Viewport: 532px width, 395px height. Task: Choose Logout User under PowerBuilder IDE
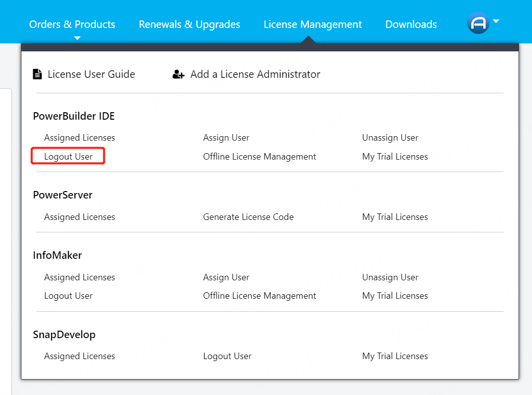pos(68,157)
